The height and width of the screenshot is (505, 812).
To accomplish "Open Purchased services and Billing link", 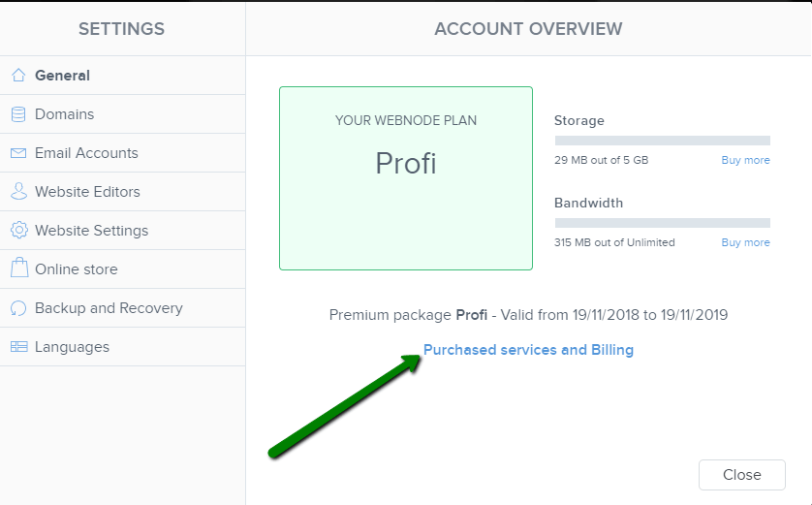I will coord(528,350).
